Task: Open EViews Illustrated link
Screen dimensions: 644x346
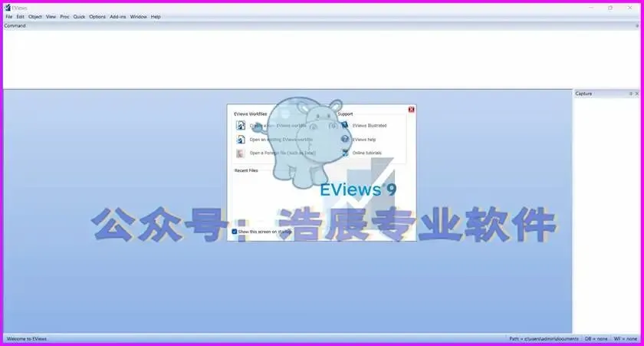Action: (370, 126)
